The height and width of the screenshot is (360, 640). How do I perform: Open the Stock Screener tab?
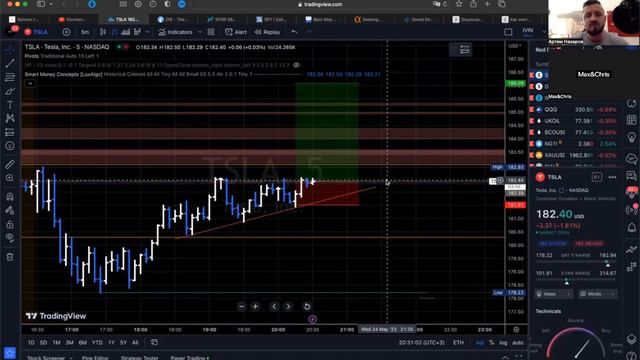pyautogui.click(x=46, y=358)
